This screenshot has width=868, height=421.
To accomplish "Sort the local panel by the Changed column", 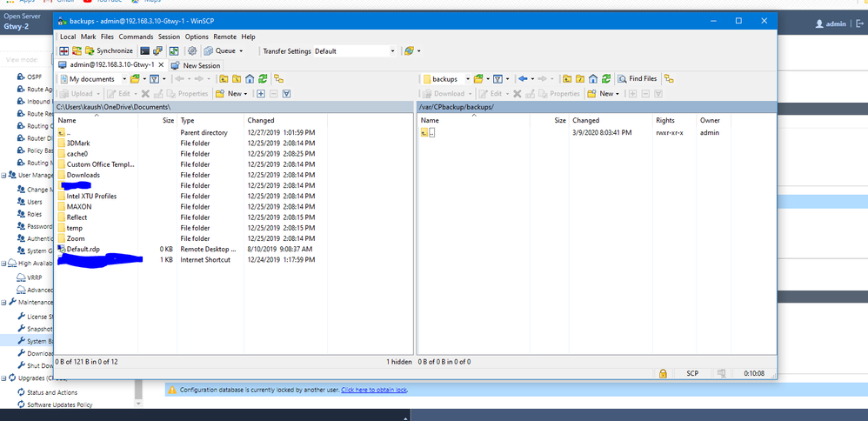I will pyautogui.click(x=285, y=120).
